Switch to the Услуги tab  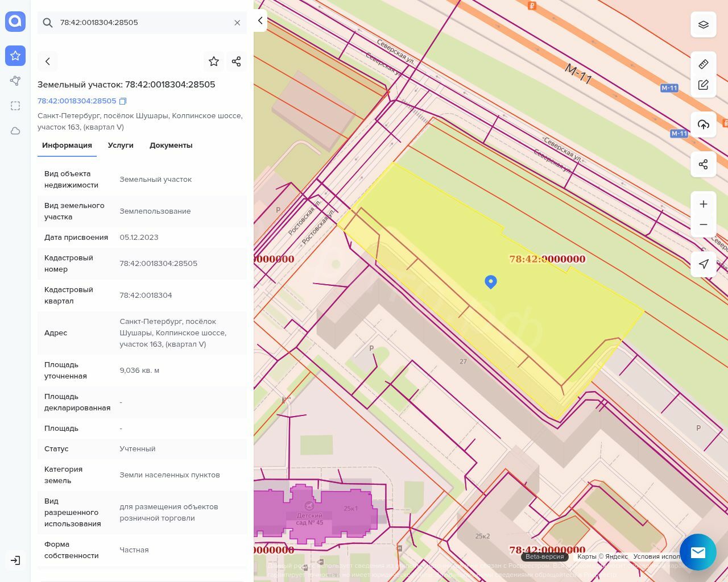pyautogui.click(x=121, y=145)
